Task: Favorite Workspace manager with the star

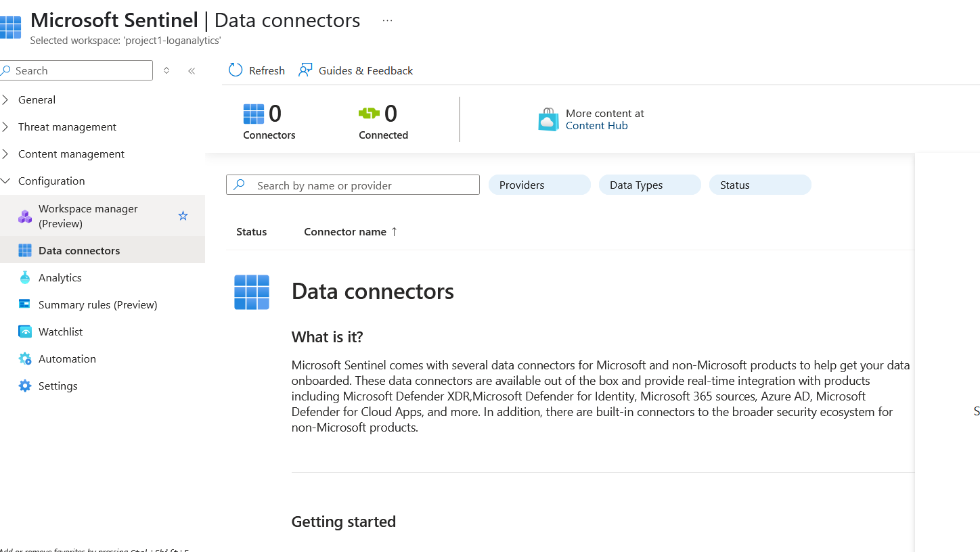Action: pyautogui.click(x=183, y=216)
